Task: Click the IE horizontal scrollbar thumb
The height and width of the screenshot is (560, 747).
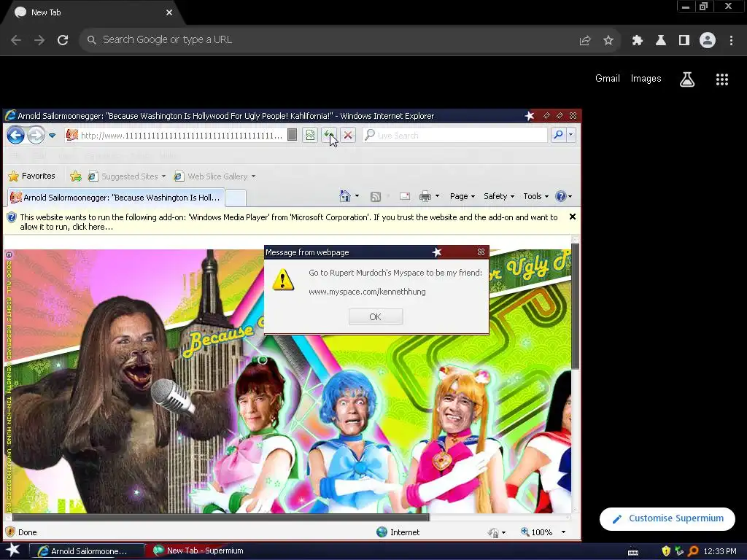Action: pyautogui.click(x=221, y=518)
